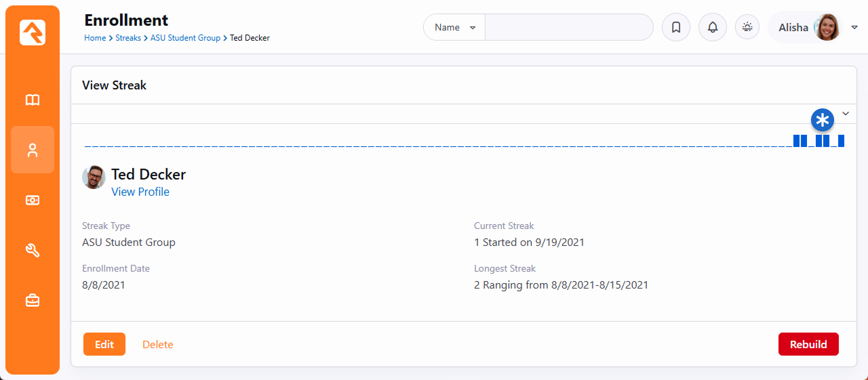This screenshot has width=868, height=380.
Task: Expand the View Streak panel chevron
Action: pyautogui.click(x=846, y=113)
